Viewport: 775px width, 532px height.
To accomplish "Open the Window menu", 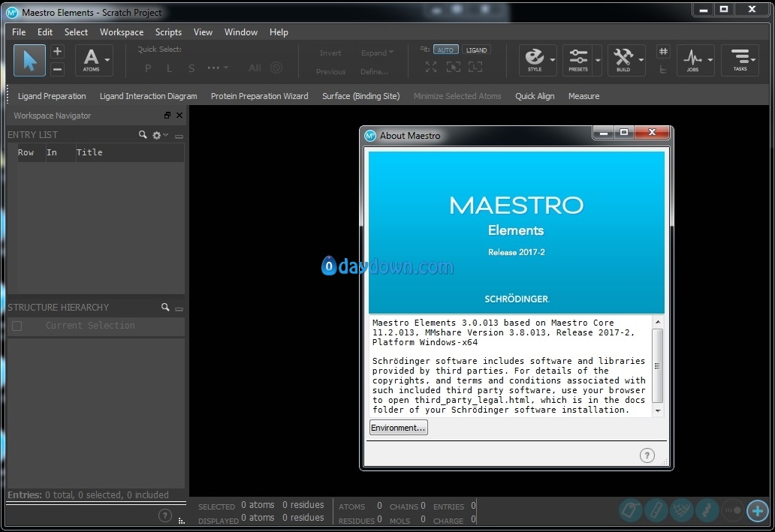I will pyautogui.click(x=241, y=32).
